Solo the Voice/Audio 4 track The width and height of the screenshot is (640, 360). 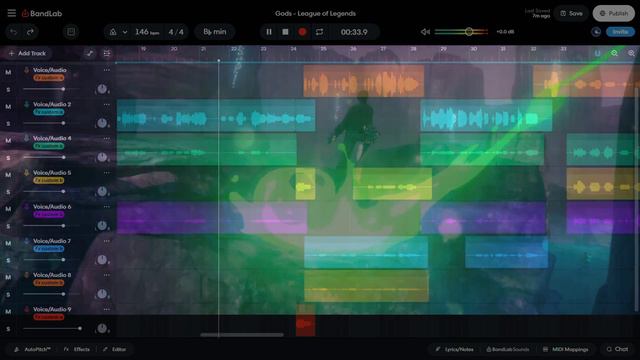pos(8,158)
